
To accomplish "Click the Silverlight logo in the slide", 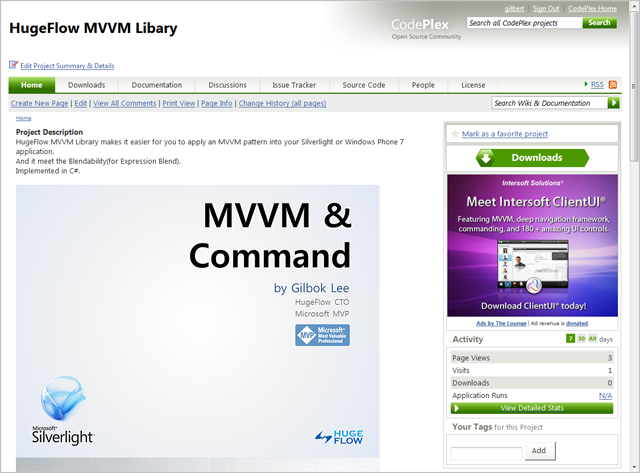I will point(63,410).
